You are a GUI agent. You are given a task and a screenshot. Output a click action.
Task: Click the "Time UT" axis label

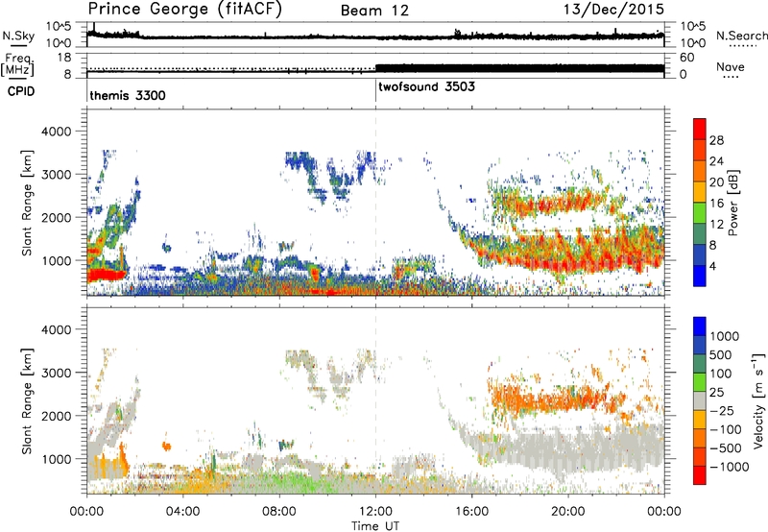(x=375, y=526)
